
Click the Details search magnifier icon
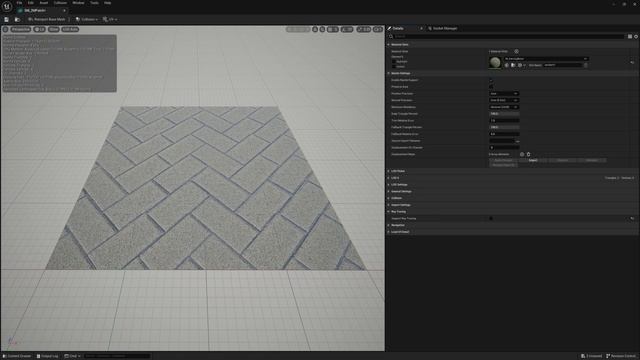click(x=391, y=36)
